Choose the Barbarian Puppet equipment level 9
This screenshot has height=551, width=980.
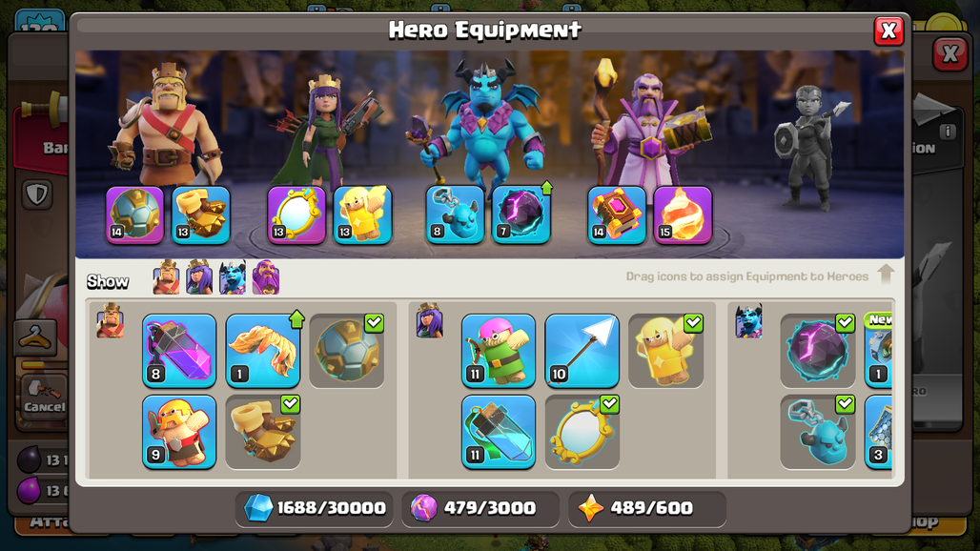point(179,432)
